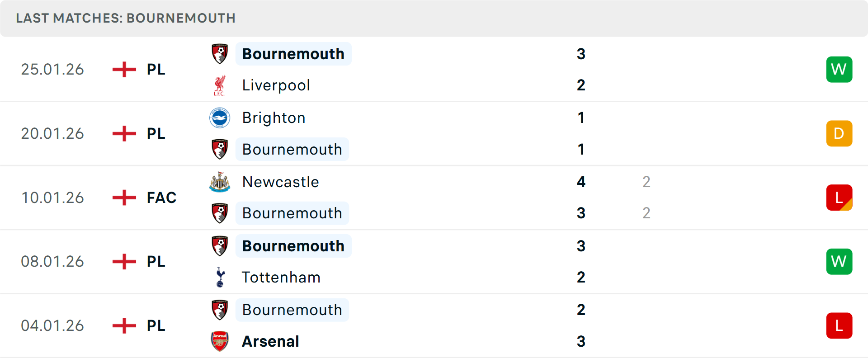
Task: Click England flag icon for 10.01.26 match
Action: pyautogui.click(x=124, y=198)
